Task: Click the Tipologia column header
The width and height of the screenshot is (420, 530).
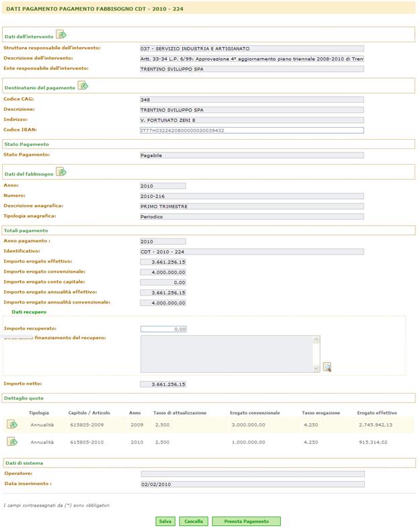Action: click(39, 412)
